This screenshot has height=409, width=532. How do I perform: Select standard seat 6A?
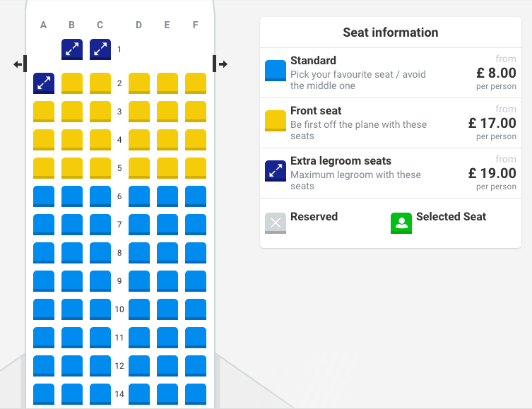pos(44,196)
